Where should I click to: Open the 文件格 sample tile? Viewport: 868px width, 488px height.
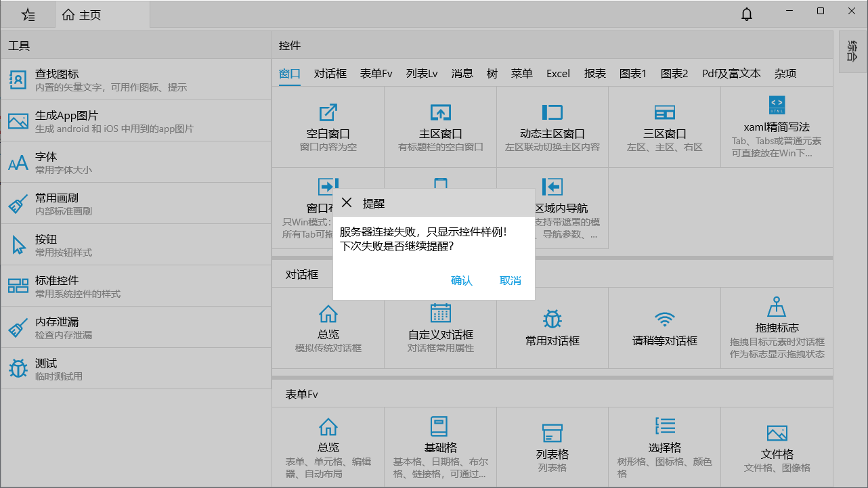[777, 447]
